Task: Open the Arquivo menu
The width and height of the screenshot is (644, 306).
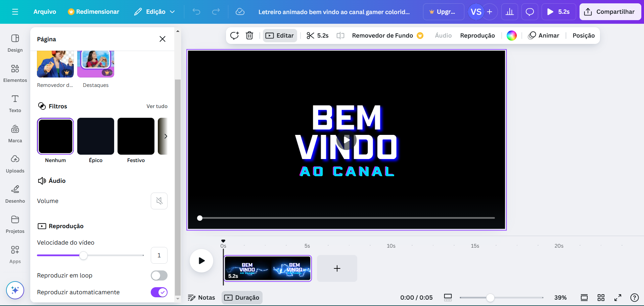Action: (x=45, y=11)
